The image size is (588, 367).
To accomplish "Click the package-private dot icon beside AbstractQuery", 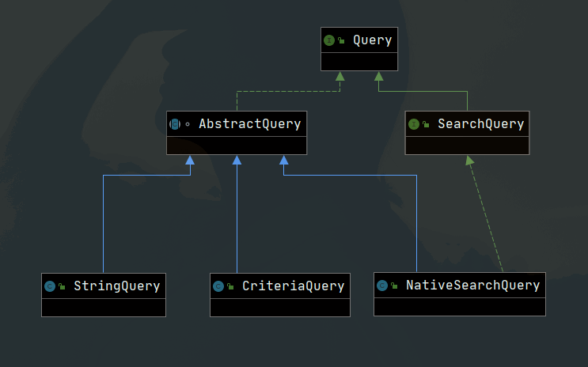I will click(x=188, y=124).
